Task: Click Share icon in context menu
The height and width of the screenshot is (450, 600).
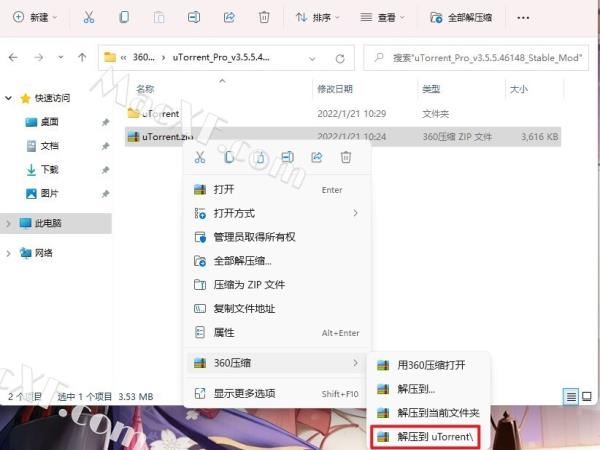Action: coord(316,157)
